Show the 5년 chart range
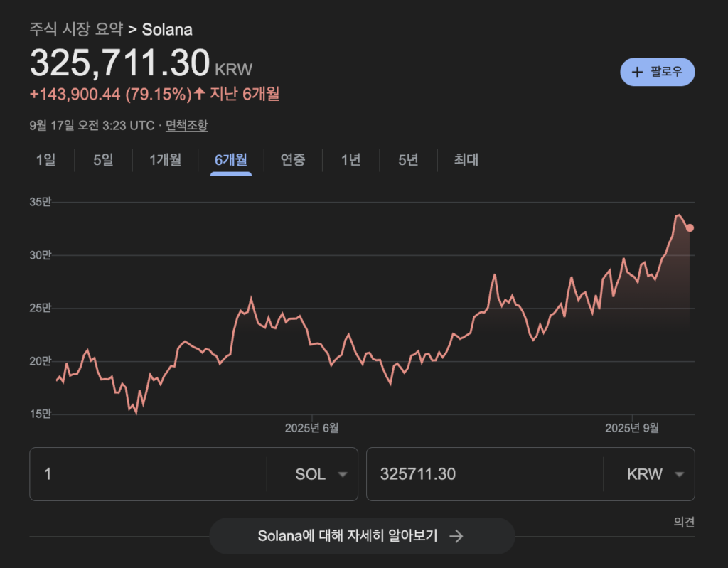The image size is (728, 568). click(408, 160)
